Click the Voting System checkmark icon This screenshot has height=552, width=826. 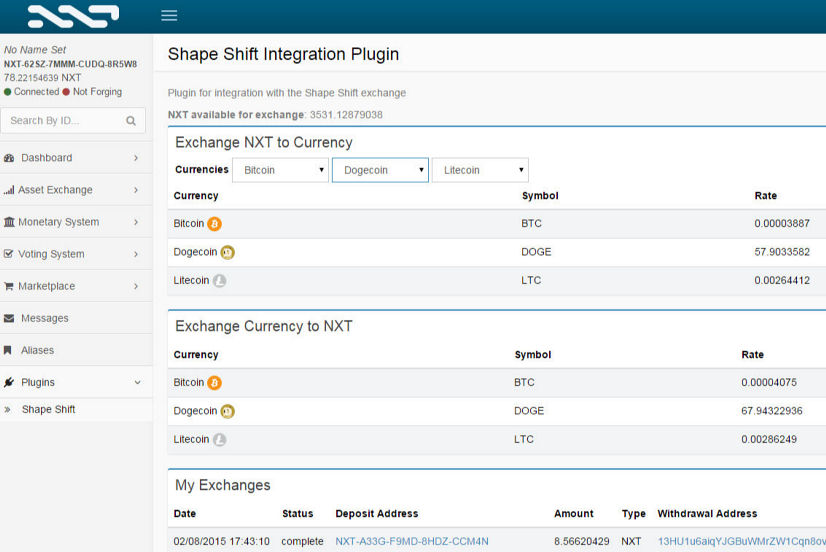click(8, 254)
